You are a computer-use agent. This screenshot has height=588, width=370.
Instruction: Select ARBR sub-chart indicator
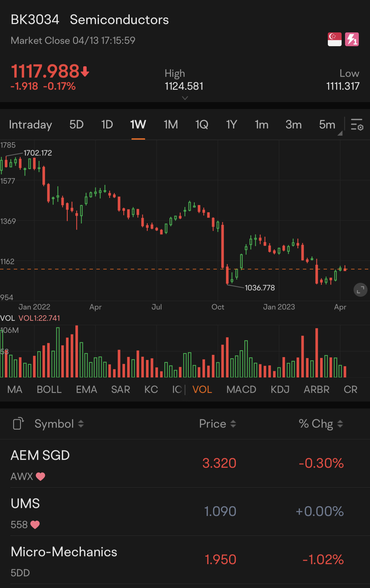316,390
